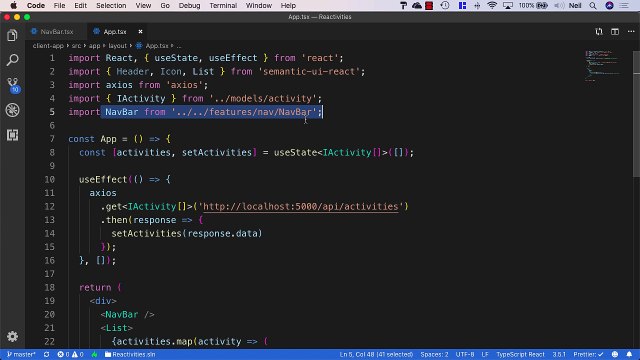Click the src breadcrumb segment
The height and width of the screenshot is (360, 640).
[x=76, y=46]
